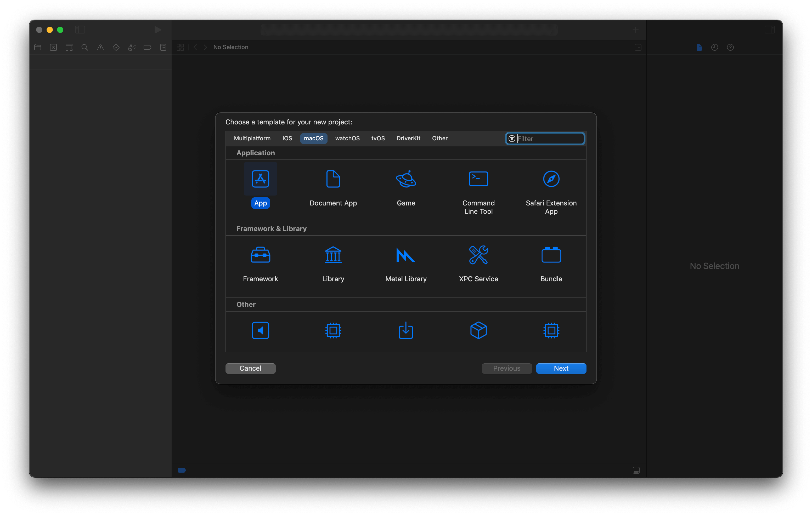Choose the Library building icon
Viewport: 812px width, 516px height.
click(x=333, y=254)
